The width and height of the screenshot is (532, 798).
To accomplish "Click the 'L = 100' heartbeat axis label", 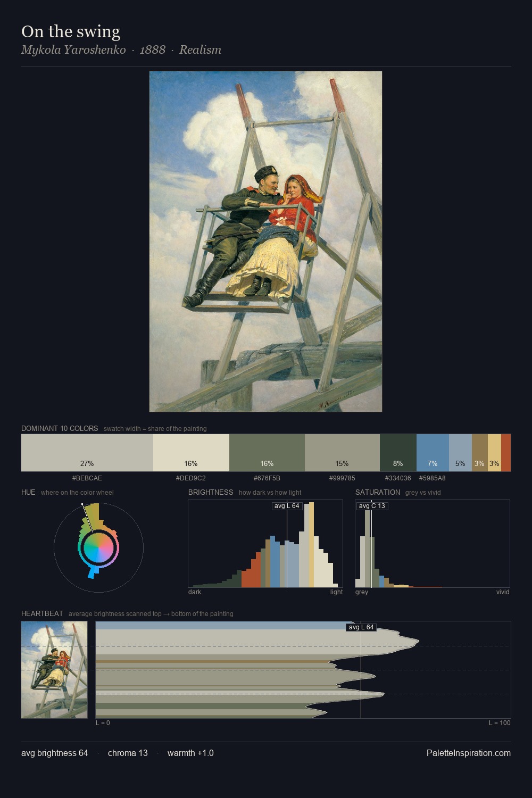I will tap(500, 723).
